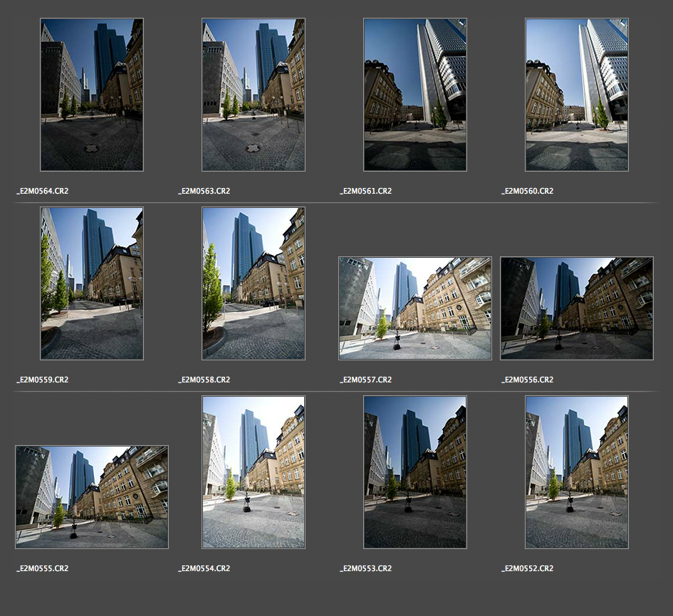Viewport: 673px width, 616px height.
Task: Click thumbnail image for _E2M0558.CR2
Action: point(254,283)
